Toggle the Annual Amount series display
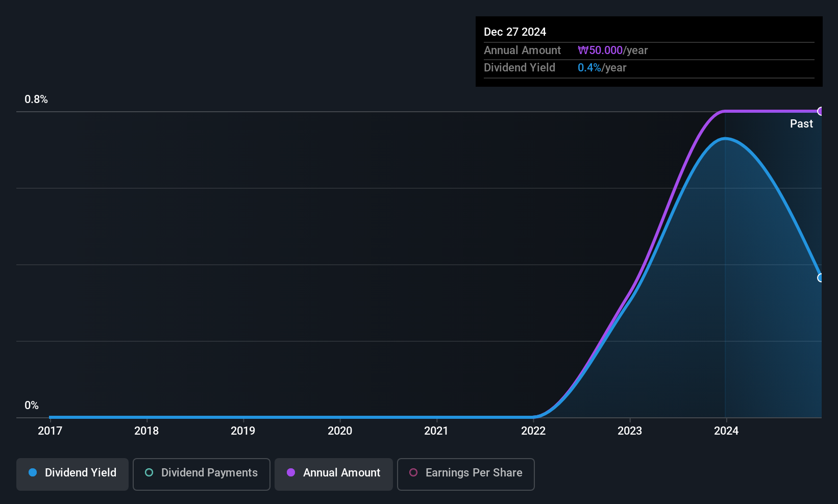This screenshot has width=838, height=504. point(333,473)
